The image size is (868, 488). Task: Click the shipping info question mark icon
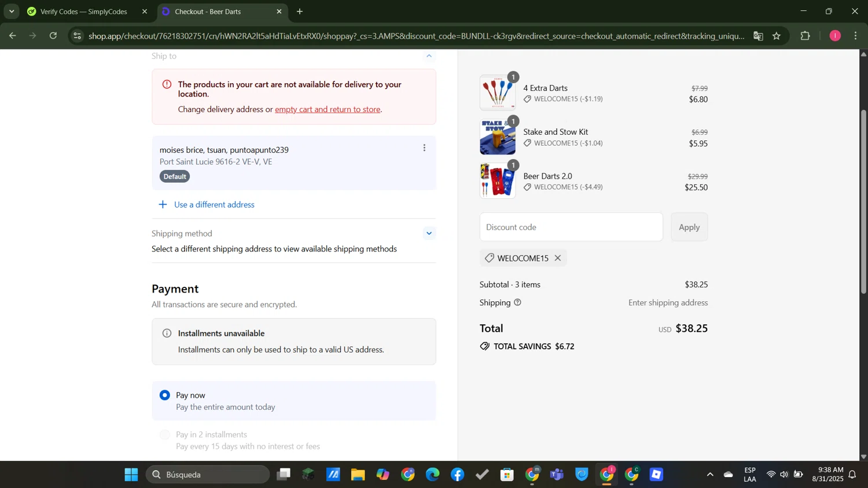tap(517, 302)
